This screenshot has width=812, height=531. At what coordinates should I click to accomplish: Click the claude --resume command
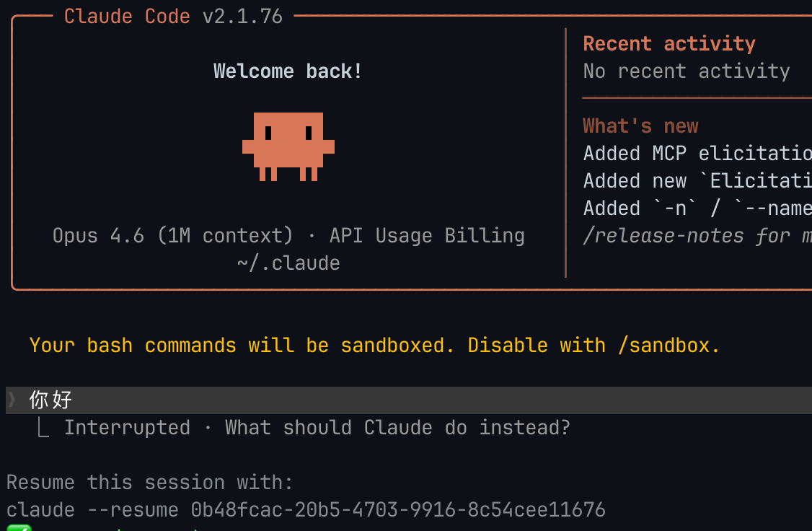(x=92, y=510)
